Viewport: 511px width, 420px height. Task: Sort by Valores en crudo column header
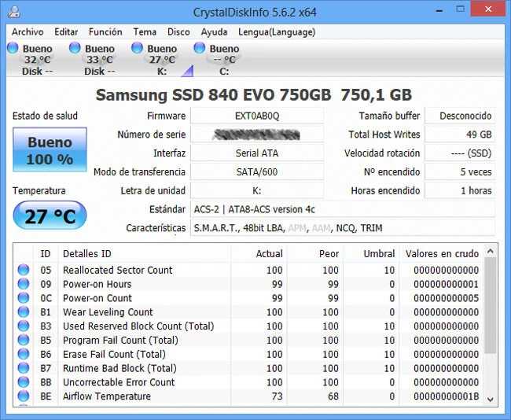[441, 254]
